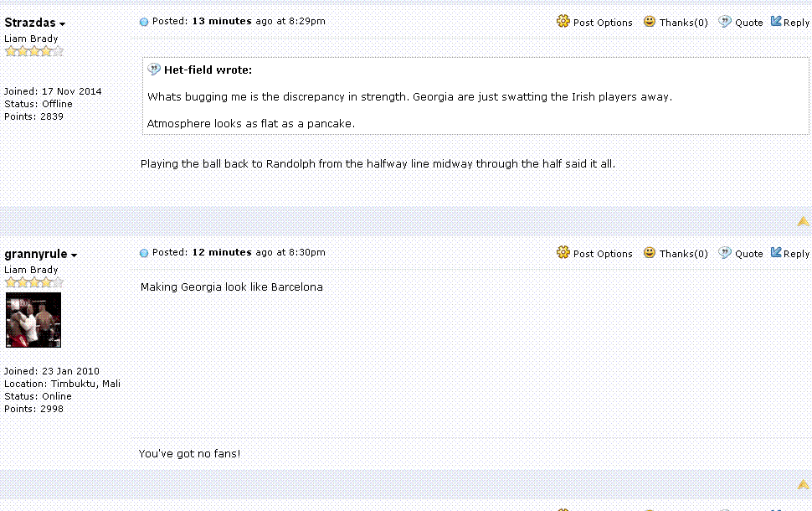Click grannyrule's avatar image
Viewport: 812px width, 511px height.
pyautogui.click(x=33, y=320)
